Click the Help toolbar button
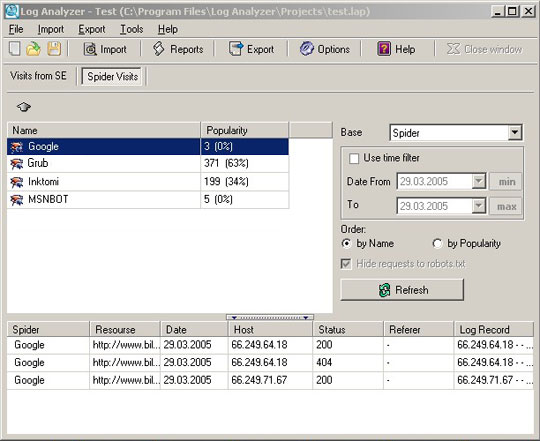The image size is (540, 441). pyautogui.click(x=396, y=49)
